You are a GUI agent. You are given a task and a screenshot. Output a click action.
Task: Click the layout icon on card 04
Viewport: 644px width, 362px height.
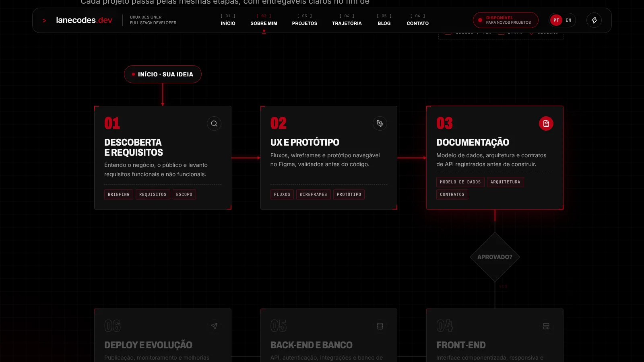pyautogui.click(x=546, y=326)
